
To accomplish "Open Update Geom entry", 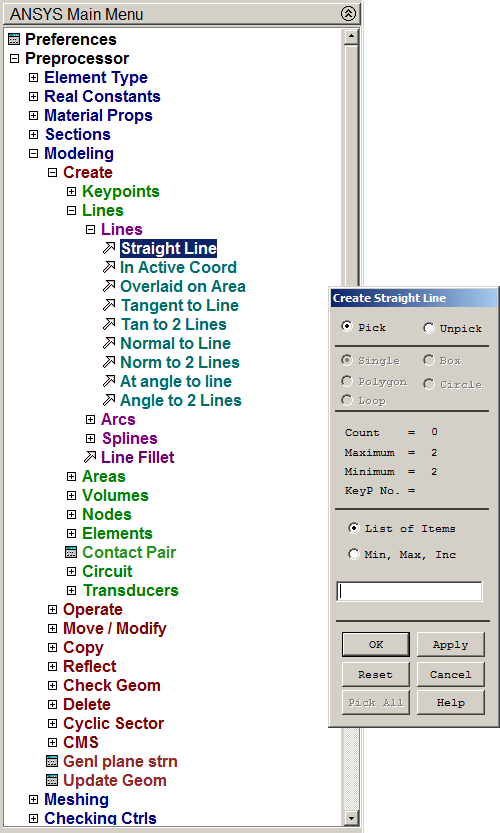I will (115, 780).
